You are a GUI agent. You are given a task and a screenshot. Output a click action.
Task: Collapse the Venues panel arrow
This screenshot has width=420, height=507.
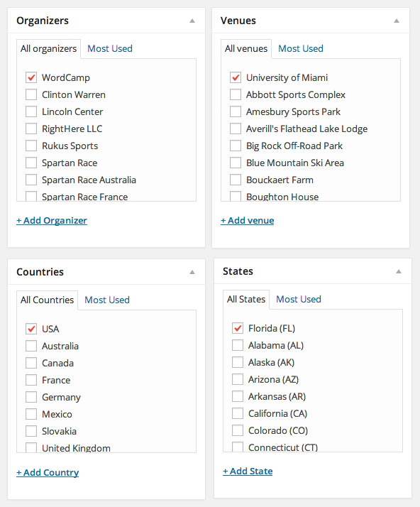(x=397, y=21)
